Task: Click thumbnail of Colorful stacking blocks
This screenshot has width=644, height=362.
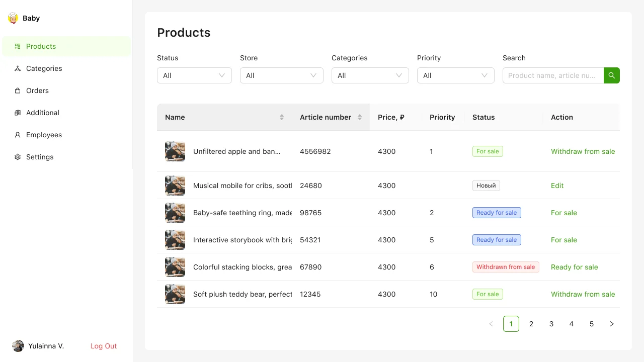Action: coord(175,267)
